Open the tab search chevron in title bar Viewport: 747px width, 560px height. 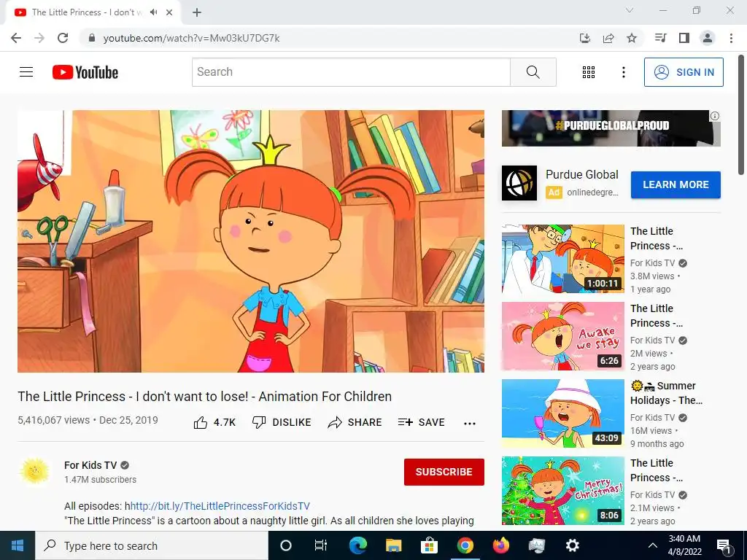coord(630,10)
